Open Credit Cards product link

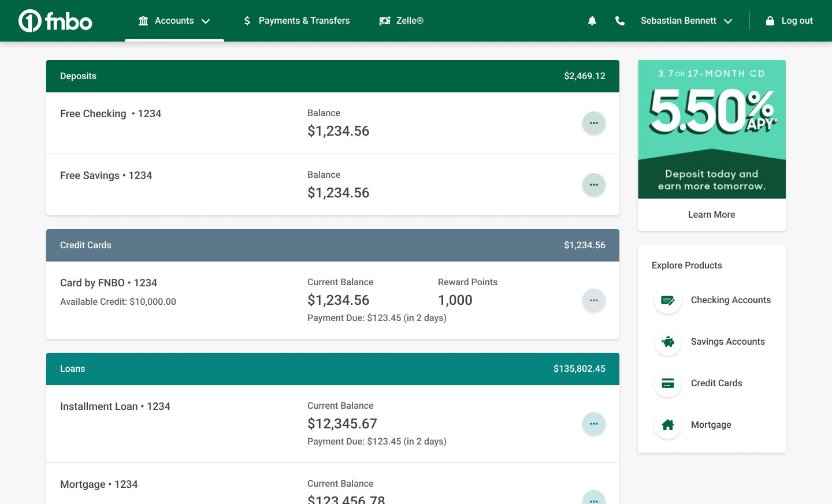pyautogui.click(x=716, y=383)
